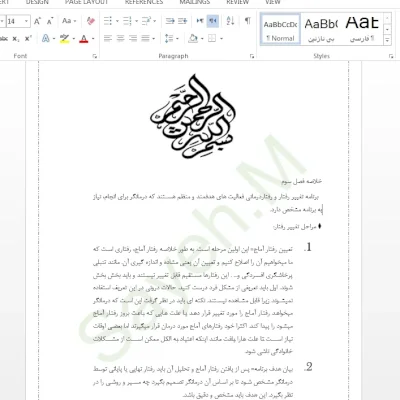Switch to the REFERENCES tab
The image size is (400, 400).
pos(144,2)
